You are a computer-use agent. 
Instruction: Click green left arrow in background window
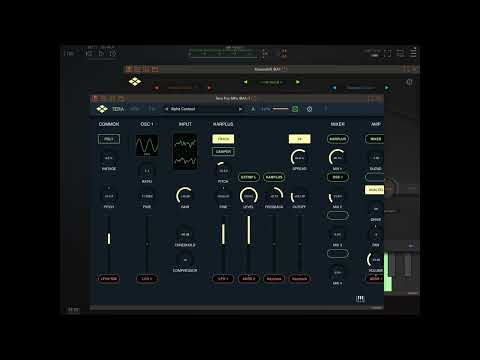pyautogui.click(x=246, y=82)
